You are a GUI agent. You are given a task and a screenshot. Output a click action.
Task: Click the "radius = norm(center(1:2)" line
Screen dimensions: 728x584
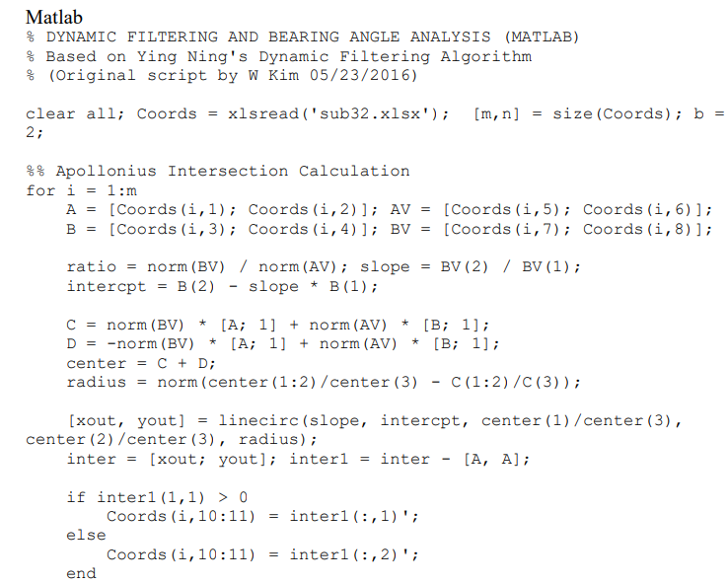323,382
